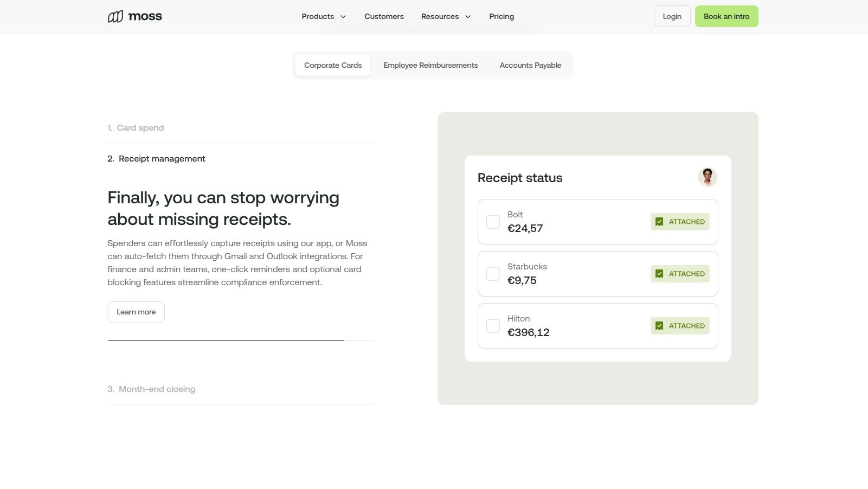The height and width of the screenshot is (489, 868).
Task: Click the Receipt management progress bar
Action: (241, 340)
